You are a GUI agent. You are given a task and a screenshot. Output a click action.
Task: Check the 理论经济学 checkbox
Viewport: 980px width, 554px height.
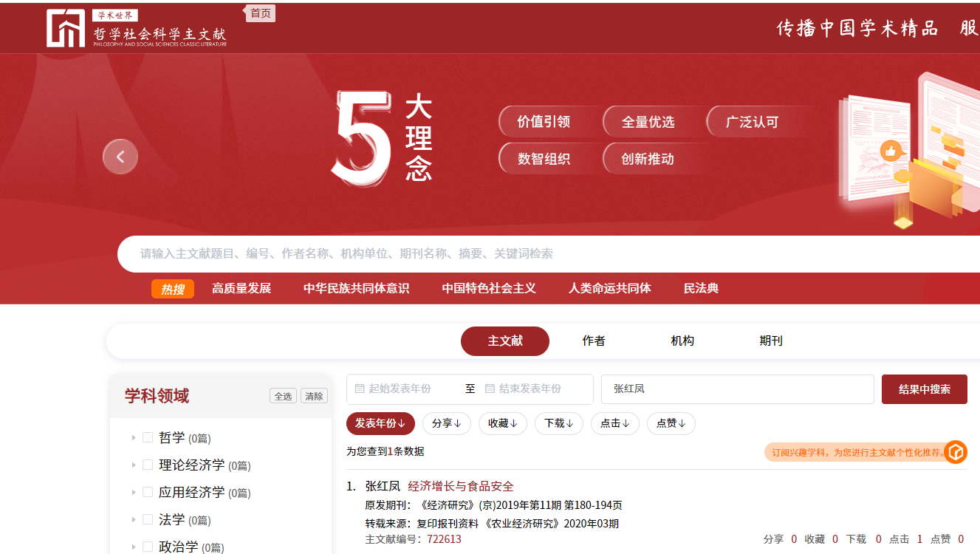(x=148, y=465)
